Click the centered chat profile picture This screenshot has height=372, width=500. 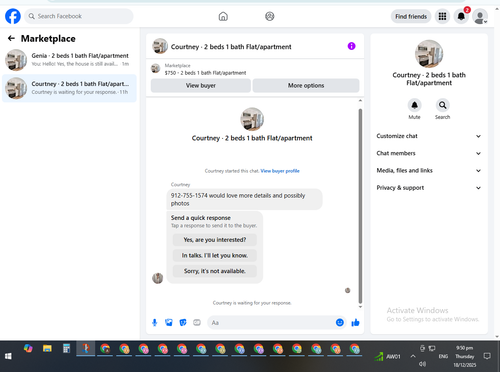click(252, 119)
